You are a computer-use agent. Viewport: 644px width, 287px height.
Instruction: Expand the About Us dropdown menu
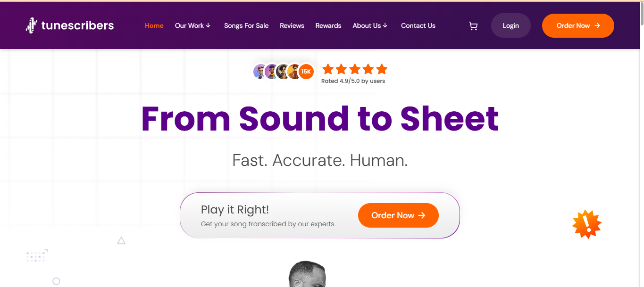click(x=370, y=25)
